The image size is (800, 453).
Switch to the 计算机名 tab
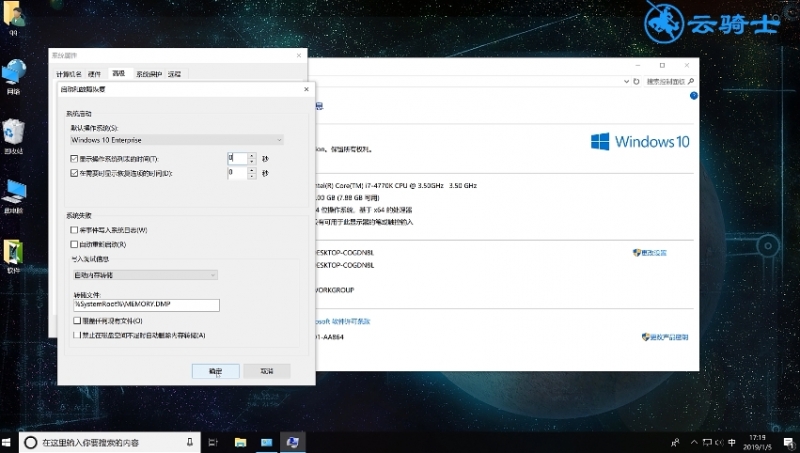[x=68, y=74]
